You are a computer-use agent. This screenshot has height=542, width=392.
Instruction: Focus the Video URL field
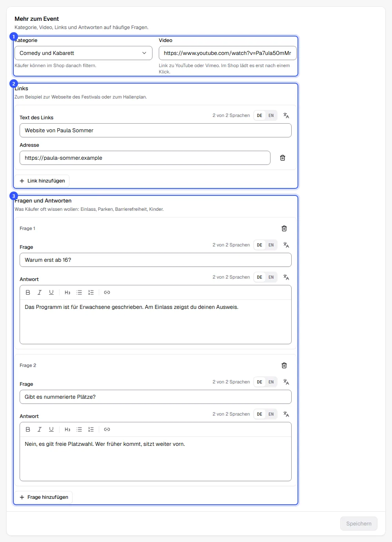tap(228, 53)
